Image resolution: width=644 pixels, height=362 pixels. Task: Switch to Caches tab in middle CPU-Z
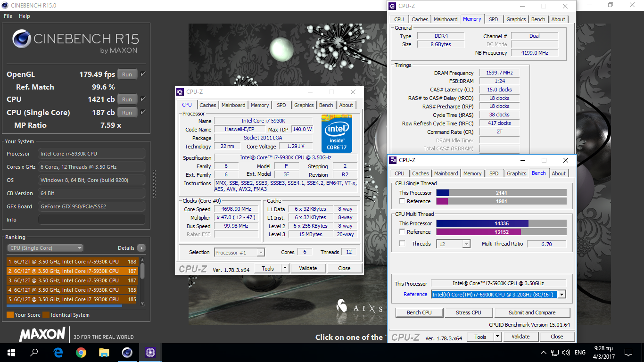(208, 105)
